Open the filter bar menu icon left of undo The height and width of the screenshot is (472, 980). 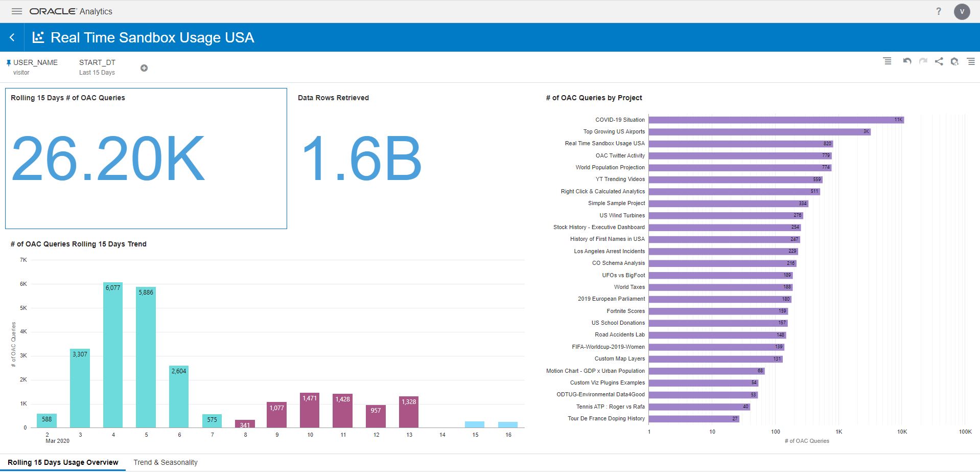pyautogui.click(x=888, y=61)
